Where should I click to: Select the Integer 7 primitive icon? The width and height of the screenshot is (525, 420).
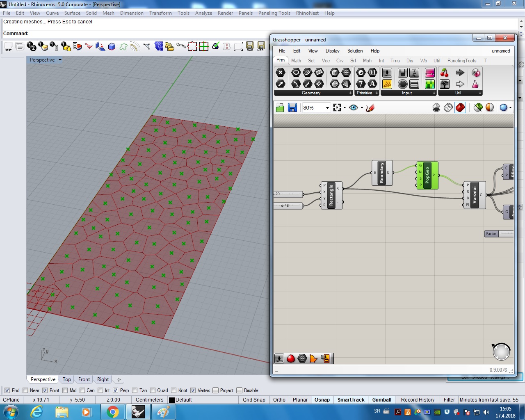[x=361, y=84]
